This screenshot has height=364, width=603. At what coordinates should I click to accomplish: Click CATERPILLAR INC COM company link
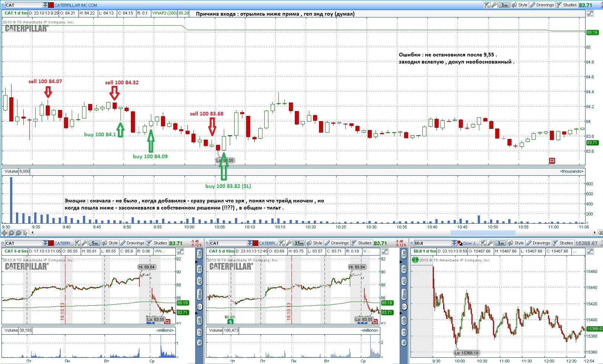tap(75, 5)
